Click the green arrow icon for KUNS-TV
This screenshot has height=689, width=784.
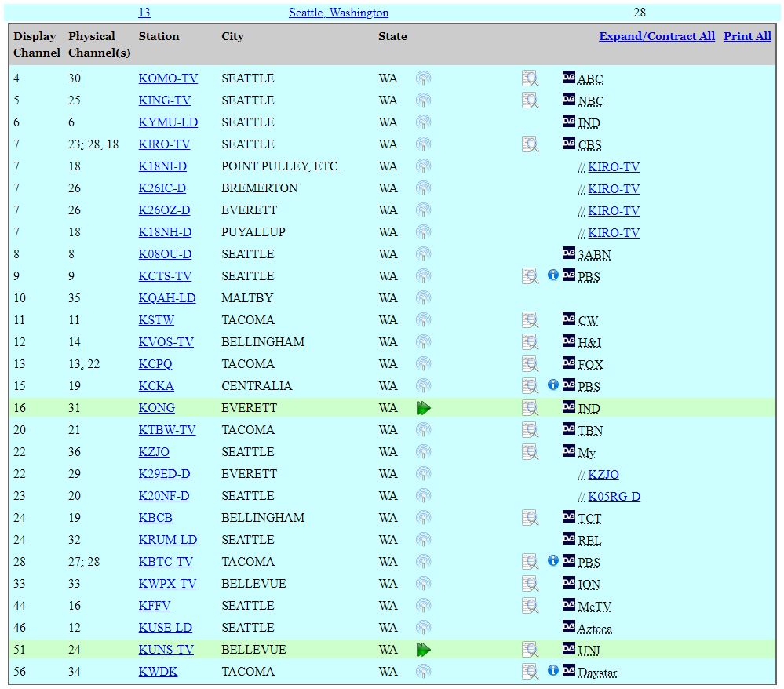(424, 650)
